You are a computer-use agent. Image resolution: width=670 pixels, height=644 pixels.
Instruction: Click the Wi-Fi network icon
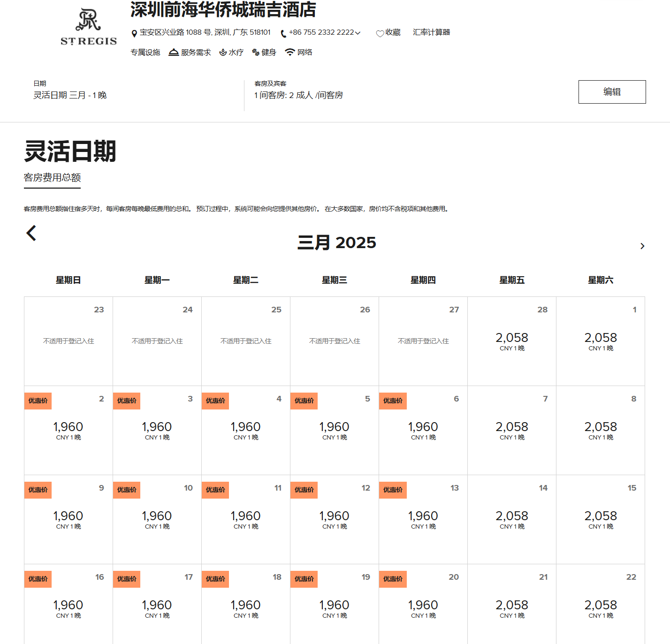[x=290, y=52]
